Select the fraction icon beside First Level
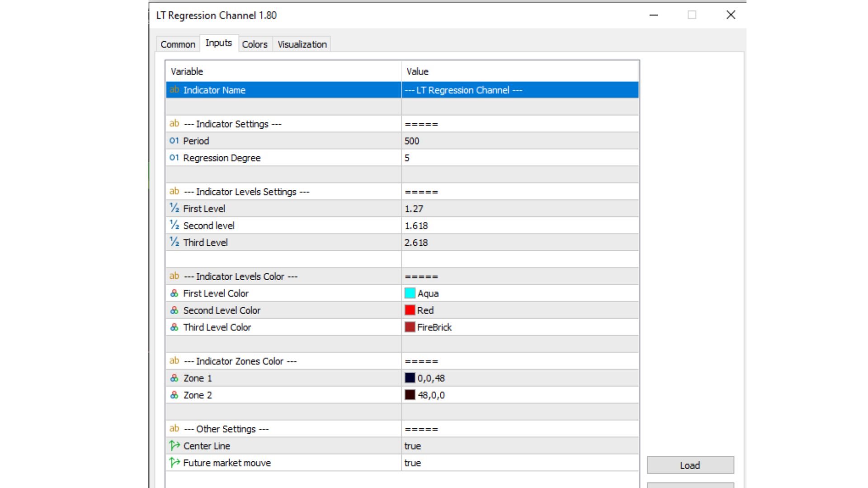The image size is (868, 488). [174, 208]
